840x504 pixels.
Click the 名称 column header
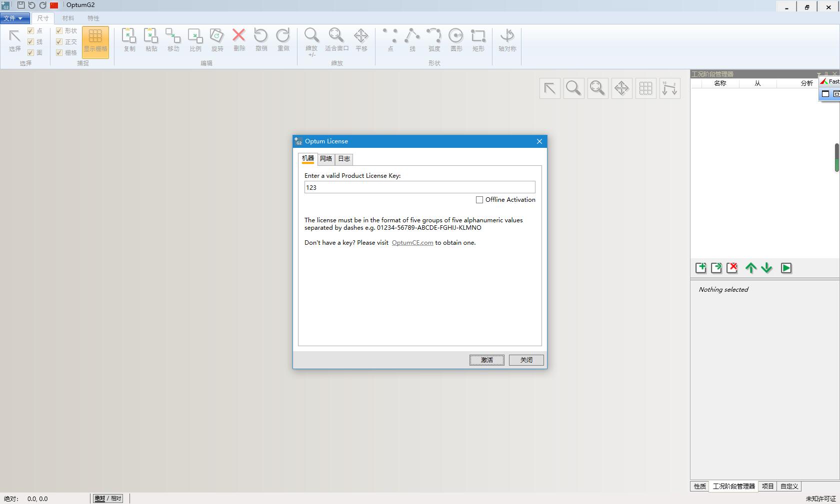point(720,83)
